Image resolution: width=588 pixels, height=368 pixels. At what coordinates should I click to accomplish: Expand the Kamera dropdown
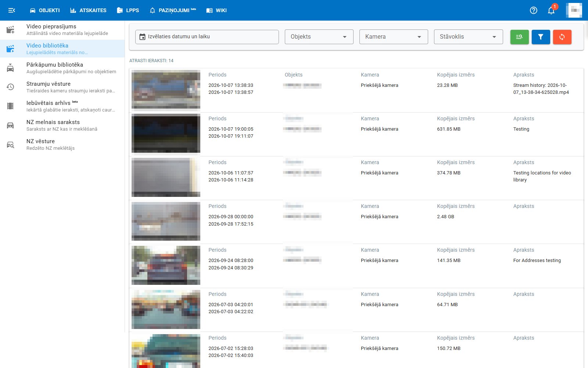(394, 37)
